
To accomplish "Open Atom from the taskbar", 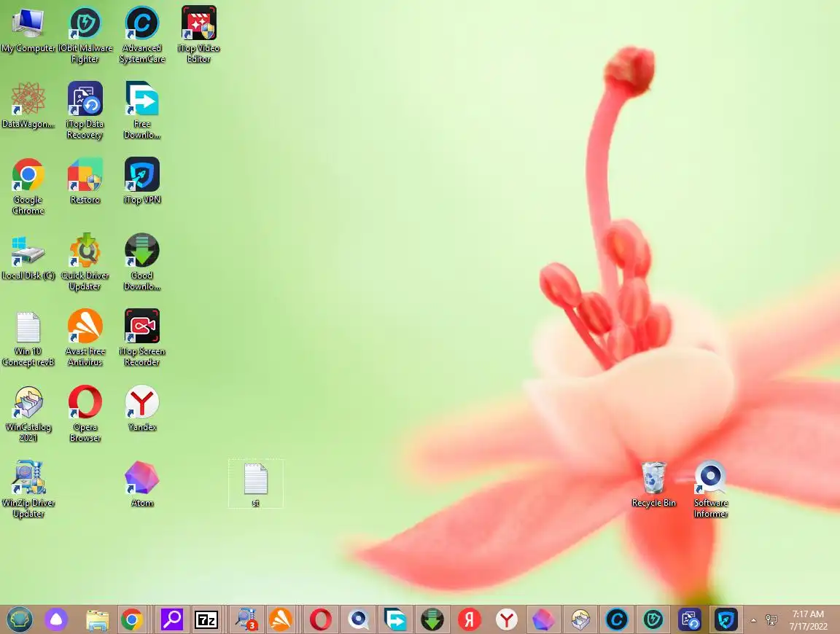I will pyautogui.click(x=542, y=620).
